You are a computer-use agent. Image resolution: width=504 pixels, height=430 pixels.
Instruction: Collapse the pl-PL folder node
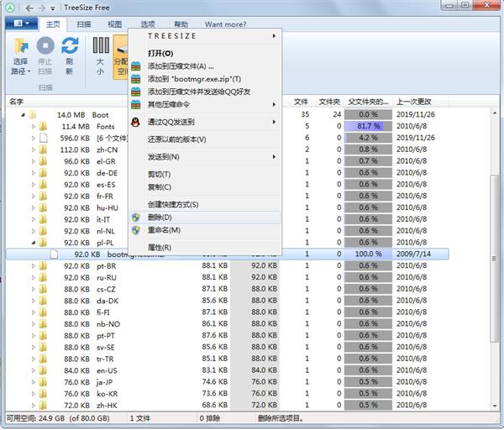[33, 243]
